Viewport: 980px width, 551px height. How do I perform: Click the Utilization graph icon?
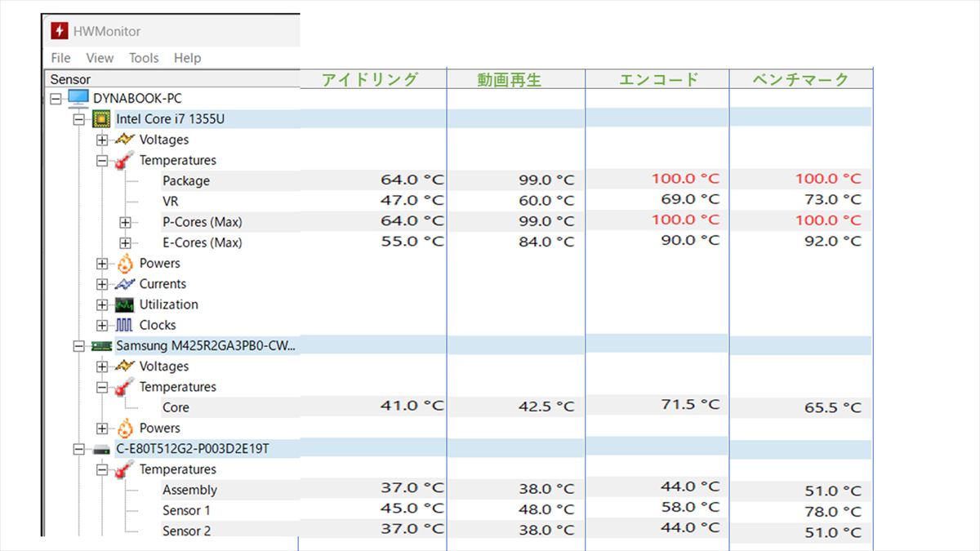(x=125, y=304)
